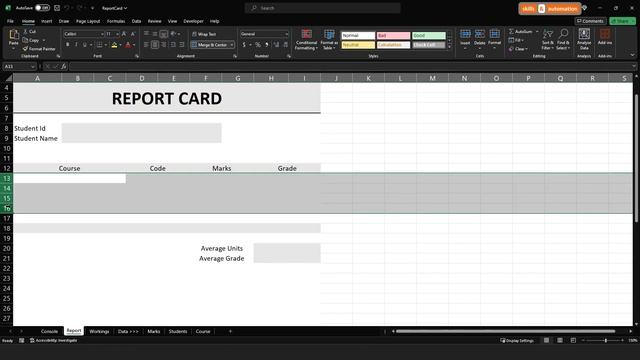Toggle Italic formatting
This screenshot has height=360, width=640.
coord(76,44)
